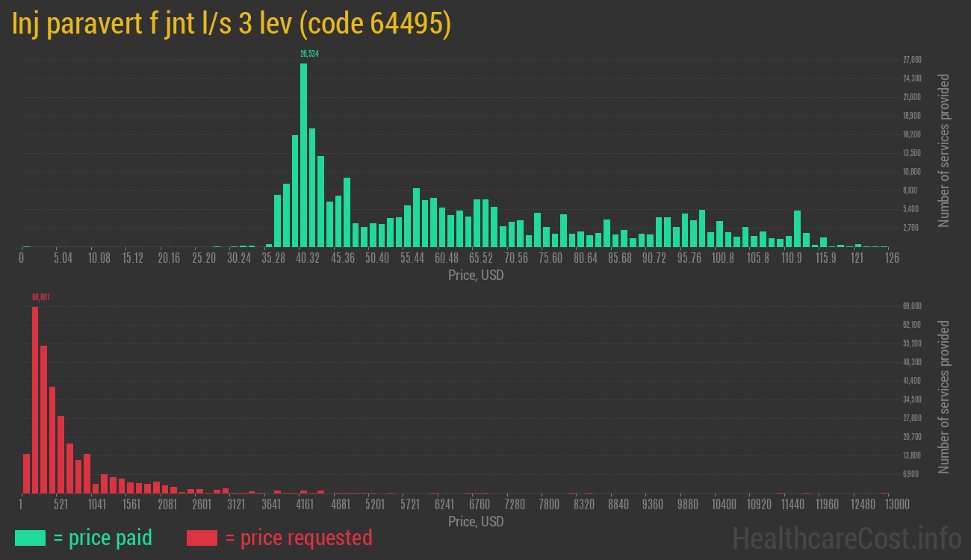Screen dimensions: 971x560
Task: Click the 27,000 y-axis label
Action: pyautogui.click(x=912, y=60)
